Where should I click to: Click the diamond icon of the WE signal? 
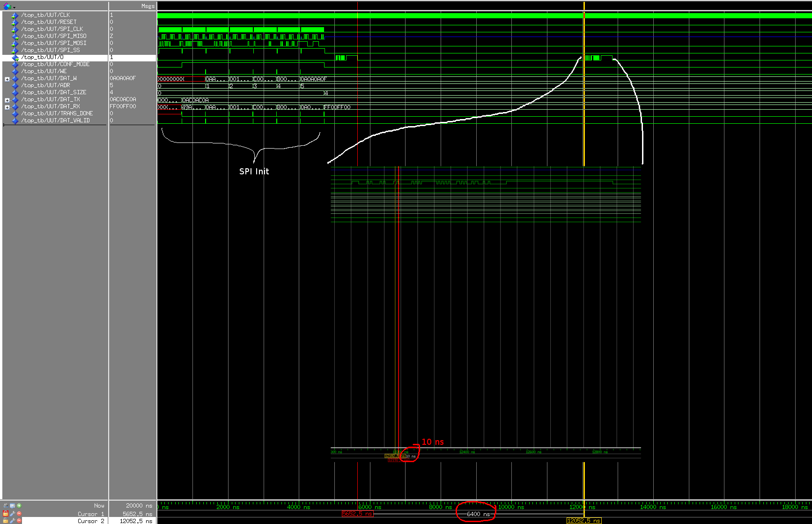pos(15,71)
